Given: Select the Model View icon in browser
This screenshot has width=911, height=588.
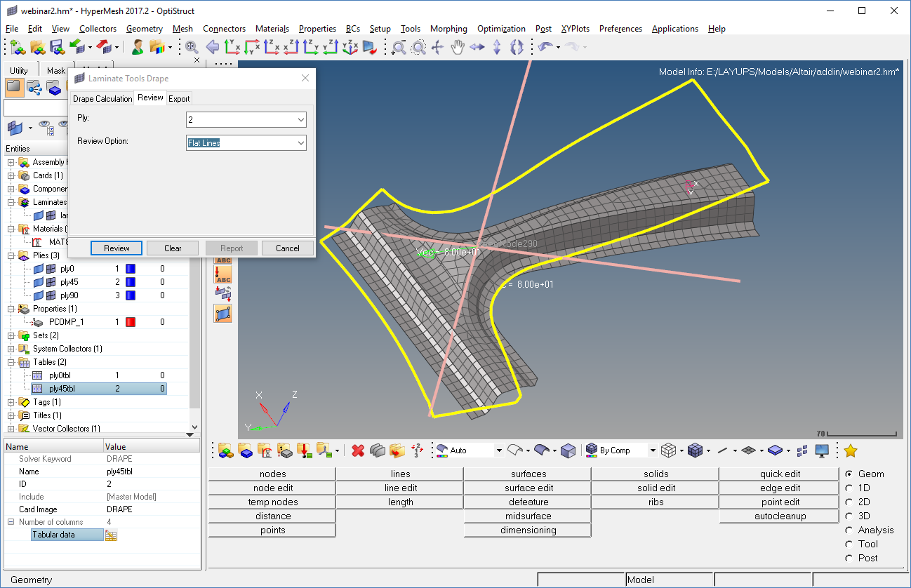Looking at the screenshot, I should (x=14, y=88).
